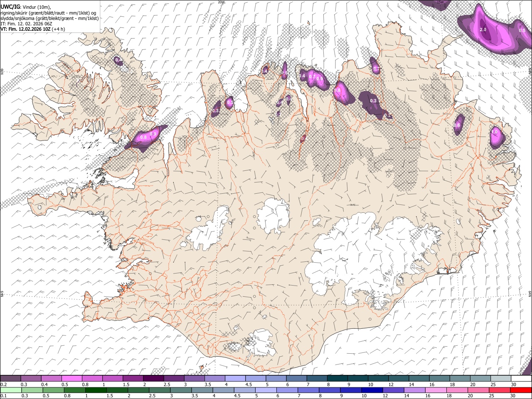532x399 pixels.
Task: Click the red lower legend swatch after 30
Action: click(520, 390)
